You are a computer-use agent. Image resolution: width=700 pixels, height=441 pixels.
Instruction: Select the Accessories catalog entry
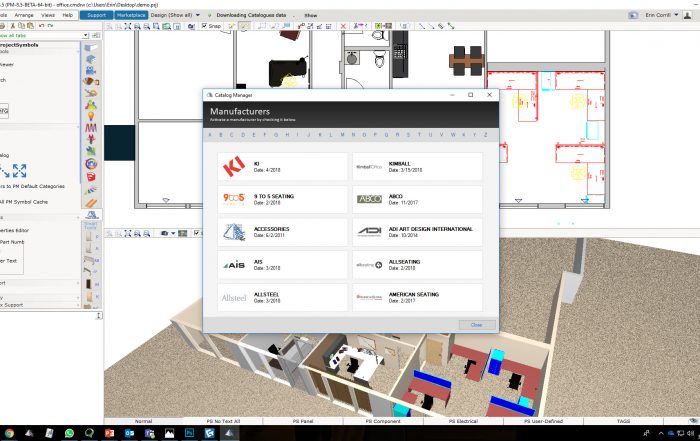point(282,232)
